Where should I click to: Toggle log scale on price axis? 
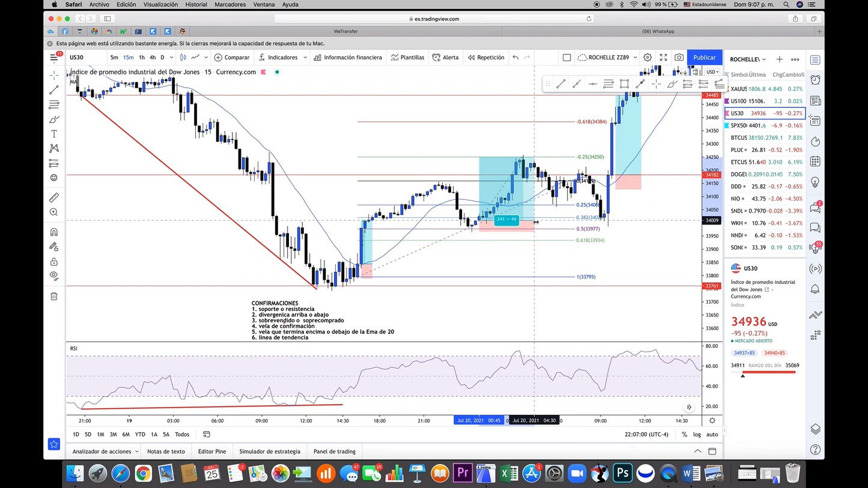[x=697, y=435]
